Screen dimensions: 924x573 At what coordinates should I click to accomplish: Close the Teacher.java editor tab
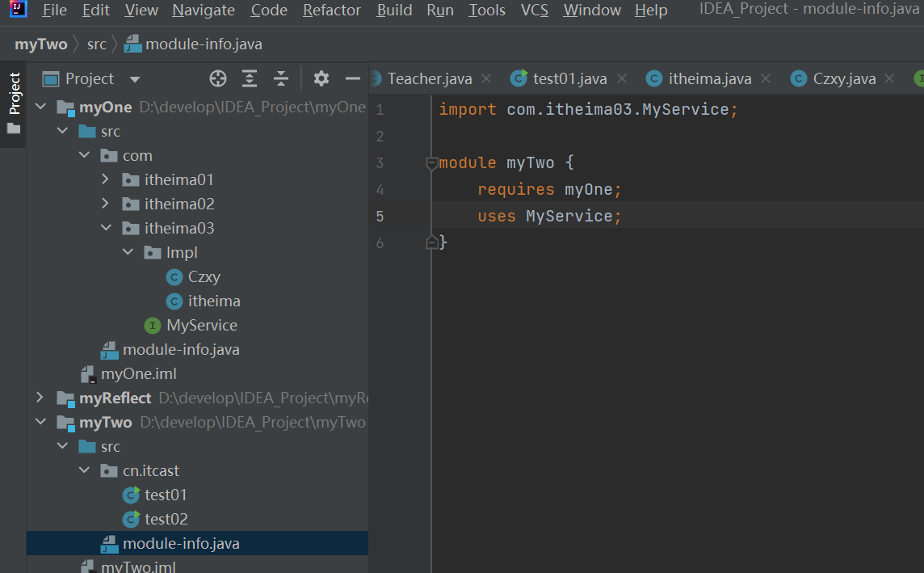coord(486,78)
